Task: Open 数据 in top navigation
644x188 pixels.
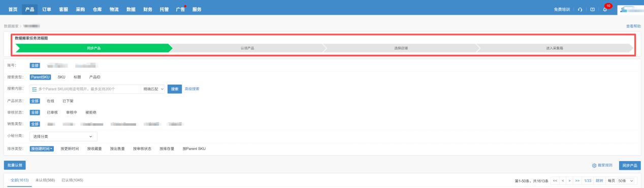Action: tap(131, 10)
